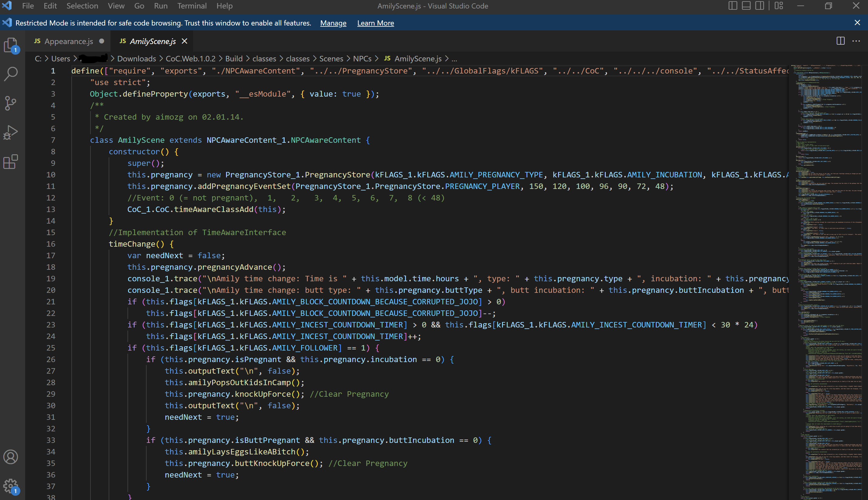This screenshot has height=500, width=868.
Task: Click the Learn More link
Action: [x=375, y=23]
